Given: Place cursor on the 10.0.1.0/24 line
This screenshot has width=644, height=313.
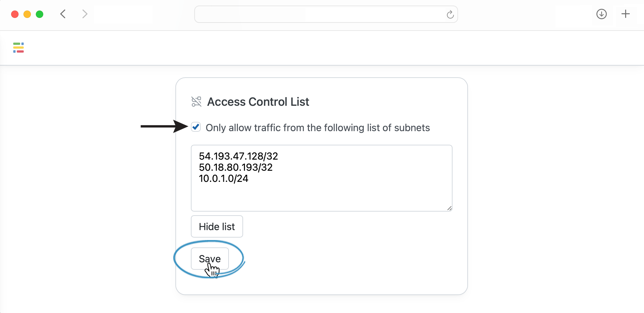Looking at the screenshot, I should click(x=224, y=178).
